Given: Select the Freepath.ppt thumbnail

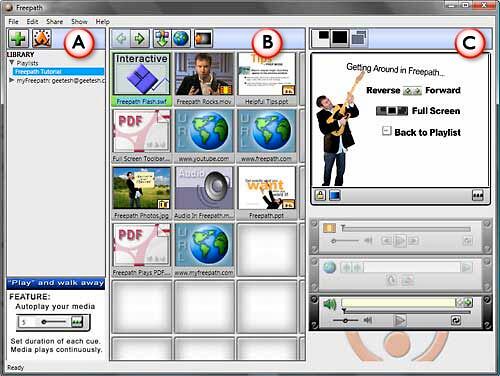Looking at the screenshot, I should [266, 193].
